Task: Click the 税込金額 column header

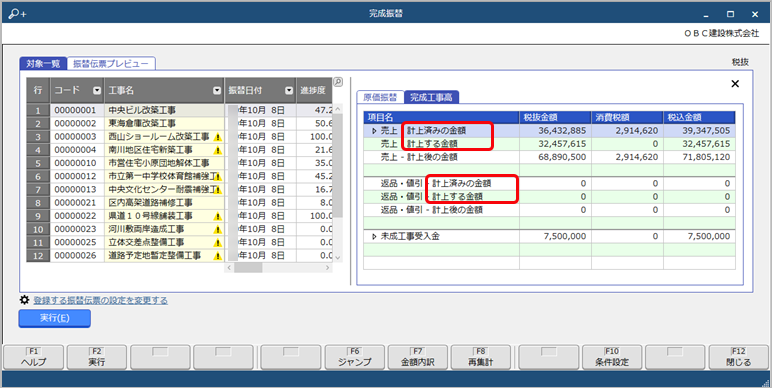Action: tap(699, 117)
